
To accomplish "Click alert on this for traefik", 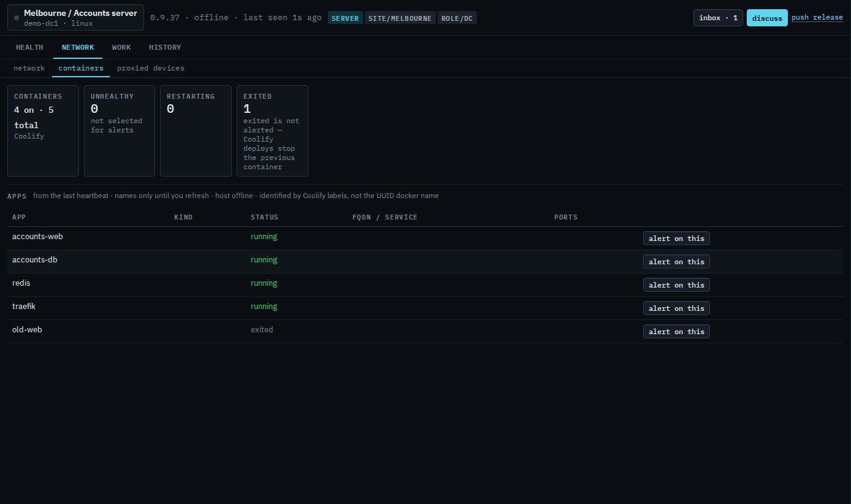I will (x=676, y=308).
